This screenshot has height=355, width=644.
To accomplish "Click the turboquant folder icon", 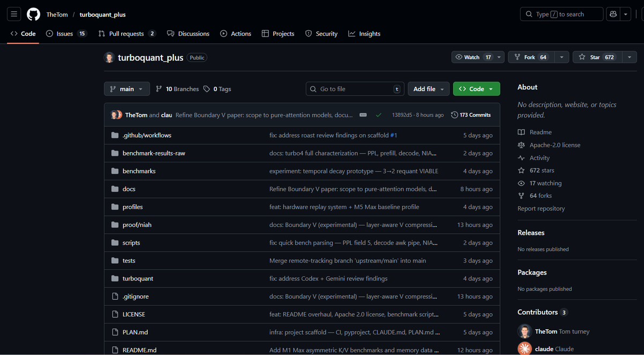I will (x=115, y=278).
